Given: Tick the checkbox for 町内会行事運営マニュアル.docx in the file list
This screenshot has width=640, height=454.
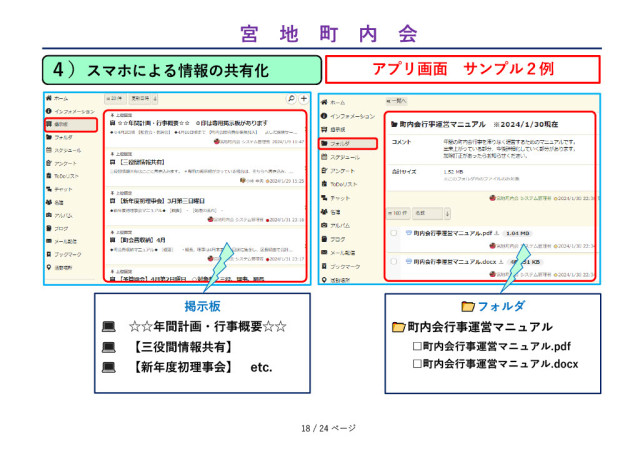Looking at the screenshot, I should tap(394, 260).
